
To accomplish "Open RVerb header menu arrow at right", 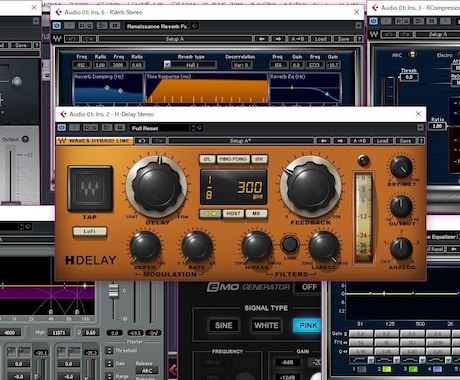I will tap(358, 26).
